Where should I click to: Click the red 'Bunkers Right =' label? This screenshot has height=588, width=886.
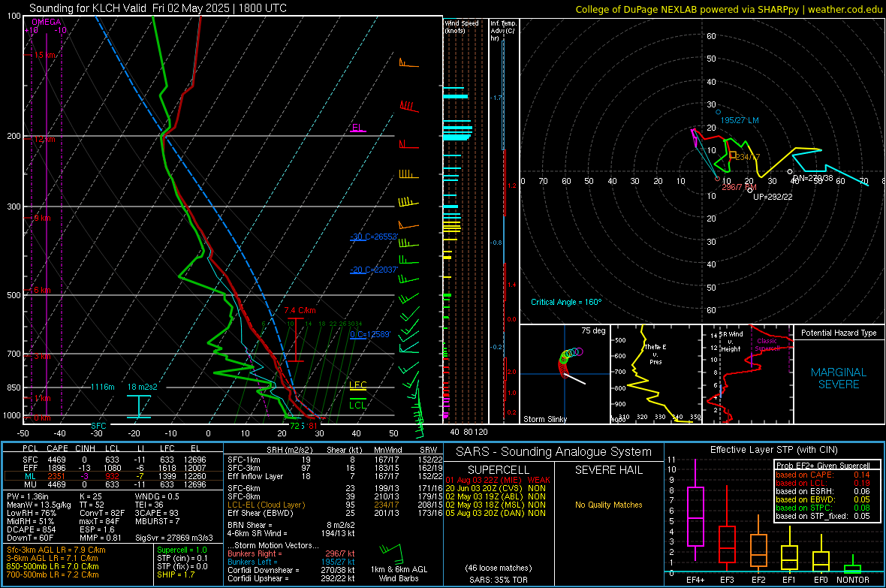click(255, 553)
